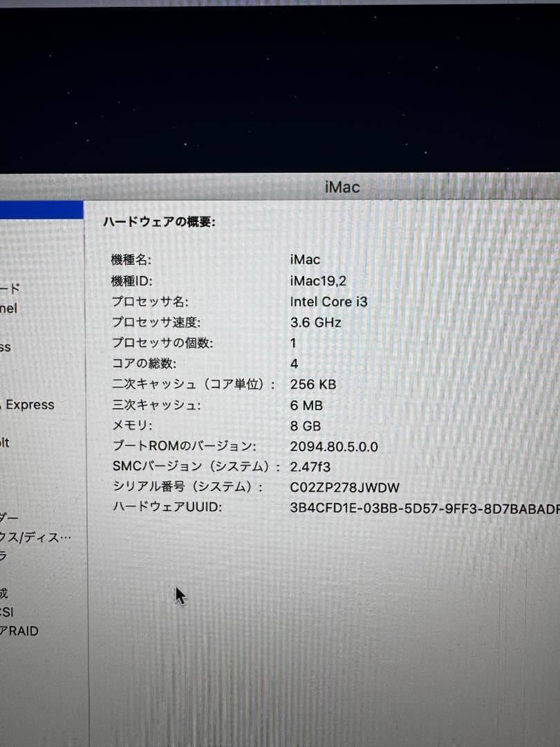Select the RAID sidebar entry
This screenshot has height=747, width=560.
19,631
